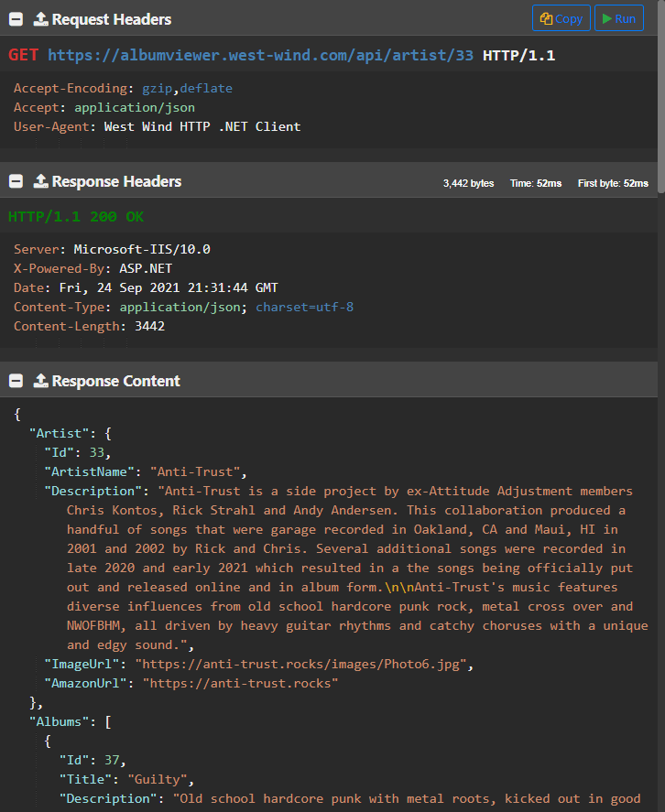Click the upload icon beside Response Headers
The height and width of the screenshot is (812, 665).
(x=40, y=181)
